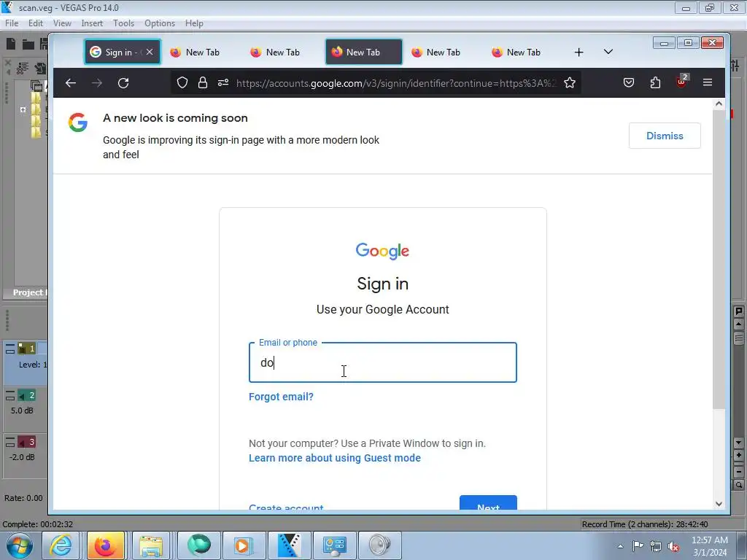Open Windows Media Player taskbar icon
Screen dimensions: 747x560
coord(243,545)
